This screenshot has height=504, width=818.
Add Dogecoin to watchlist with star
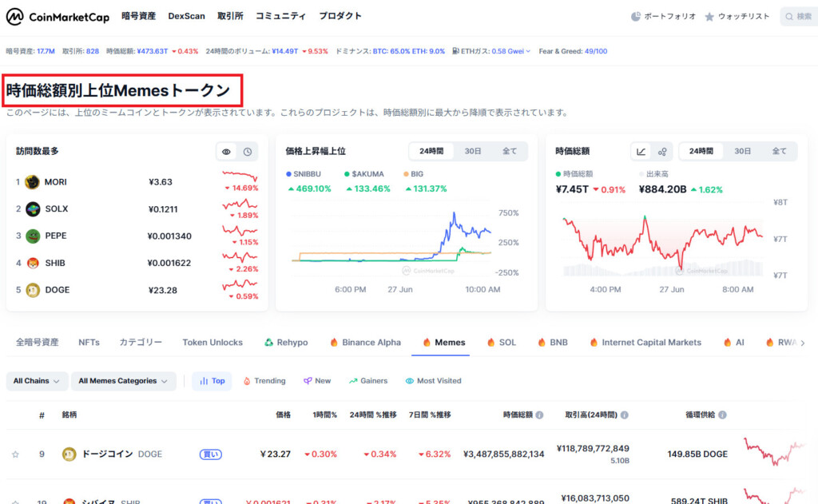[x=16, y=454]
